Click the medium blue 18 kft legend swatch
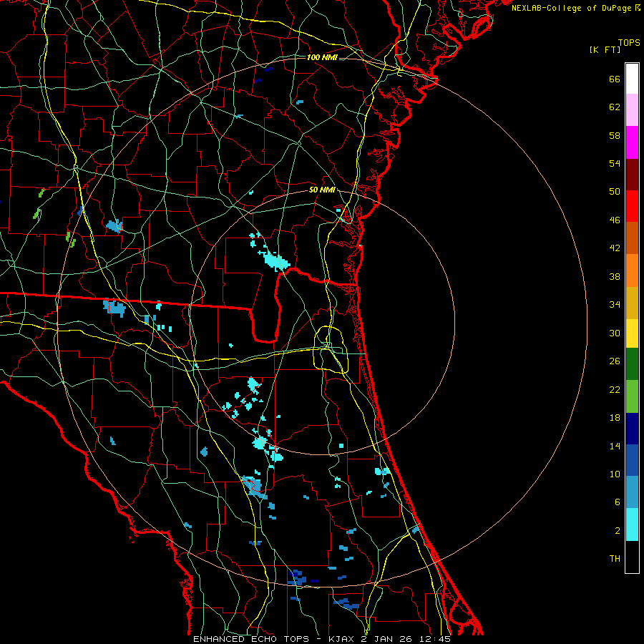 [632, 460]
